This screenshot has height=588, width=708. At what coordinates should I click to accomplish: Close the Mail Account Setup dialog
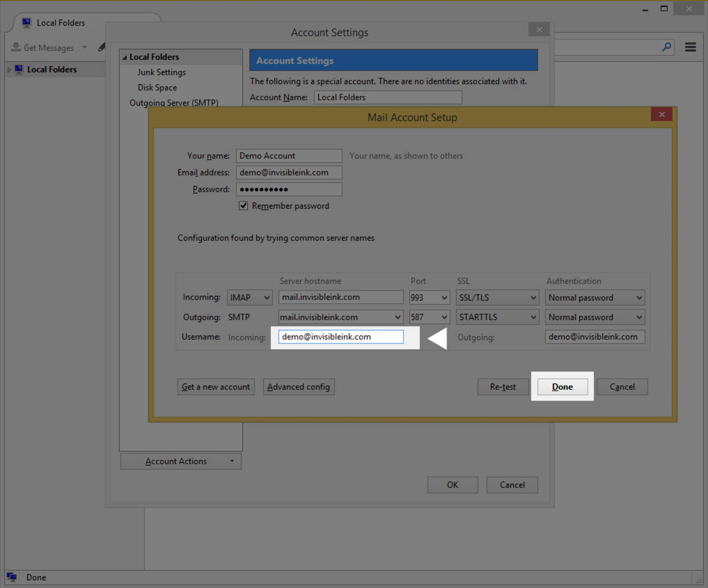662,114
